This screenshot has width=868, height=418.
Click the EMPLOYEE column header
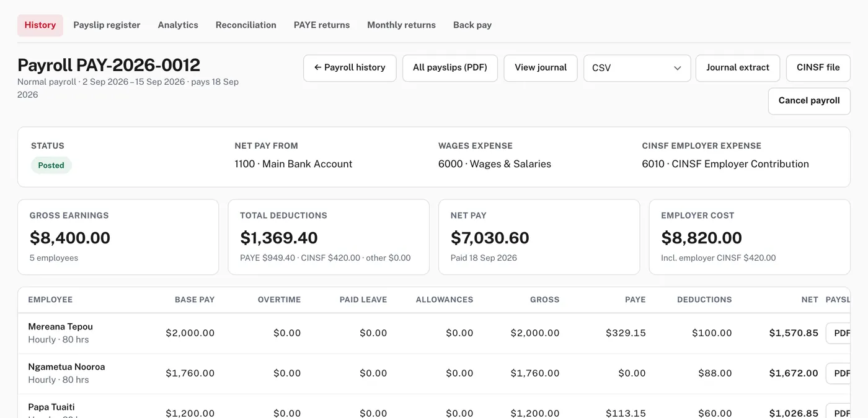50,300
